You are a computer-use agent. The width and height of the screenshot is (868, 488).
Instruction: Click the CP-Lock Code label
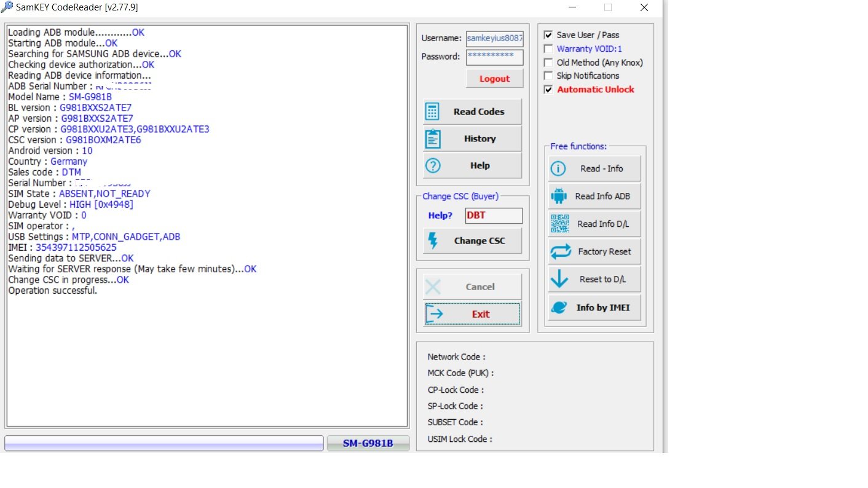[x=456, y=390]
